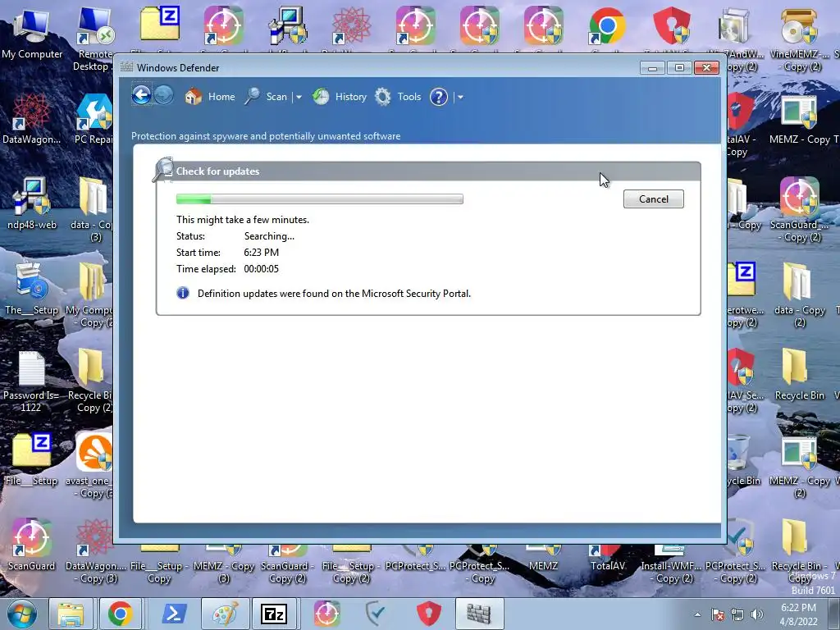The width and height of the screenshot is (840, 630).
Task: Click the network tray icon
Action: [737, 614]
